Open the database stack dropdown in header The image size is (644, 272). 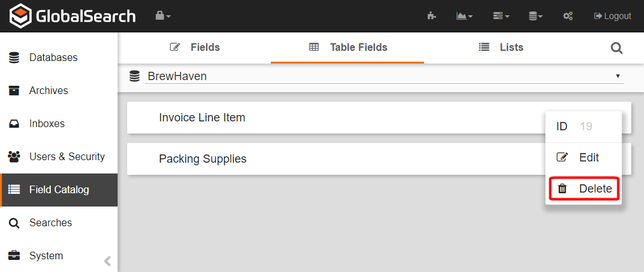pos(535,16)
